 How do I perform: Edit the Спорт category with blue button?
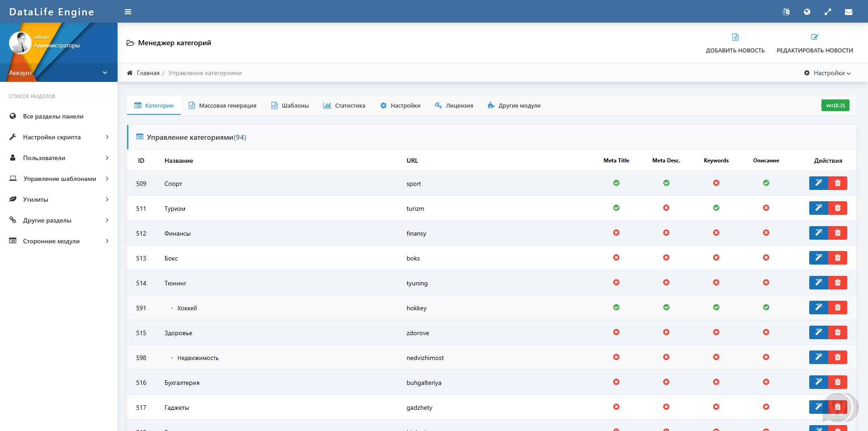tap(818, 183)
